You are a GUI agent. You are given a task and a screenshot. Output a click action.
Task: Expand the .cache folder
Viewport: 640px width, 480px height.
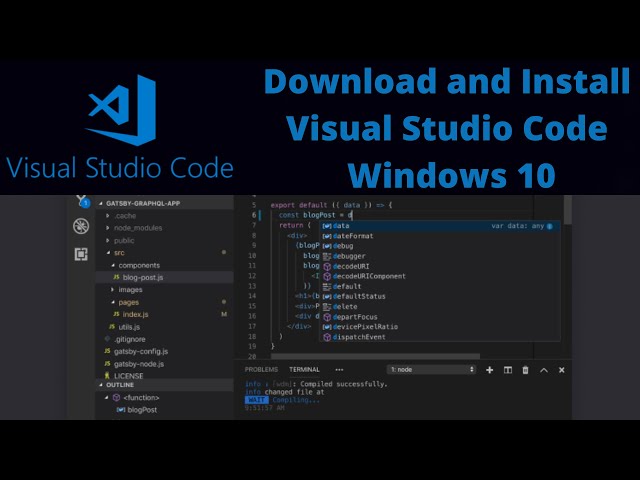pyautogui.click(x=164, y=216)
